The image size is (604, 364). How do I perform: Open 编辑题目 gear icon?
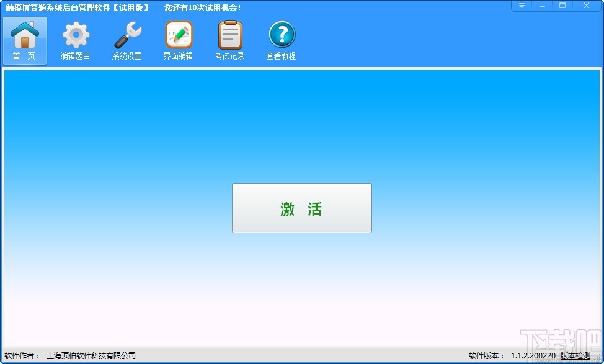click(x=76, y=41)
